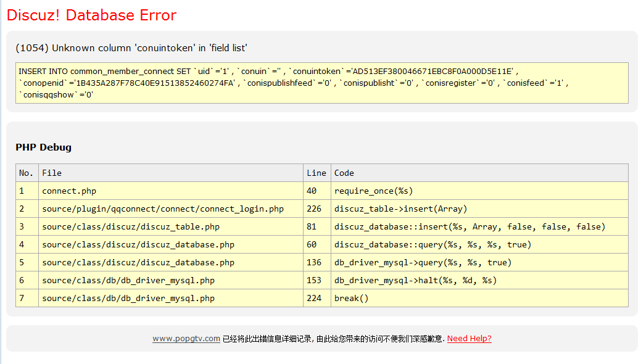
Task: Click line number 226 cell
Action: point(317,209)
